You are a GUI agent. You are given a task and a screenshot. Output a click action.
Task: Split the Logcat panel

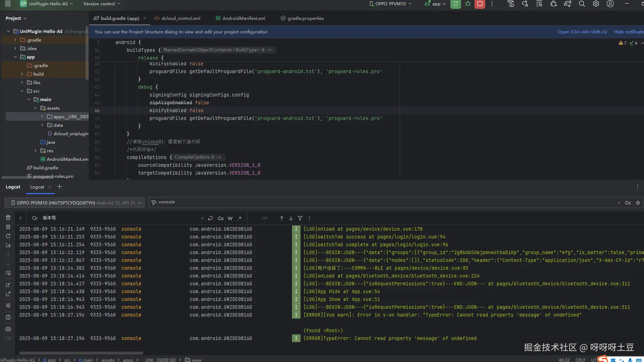8,317
